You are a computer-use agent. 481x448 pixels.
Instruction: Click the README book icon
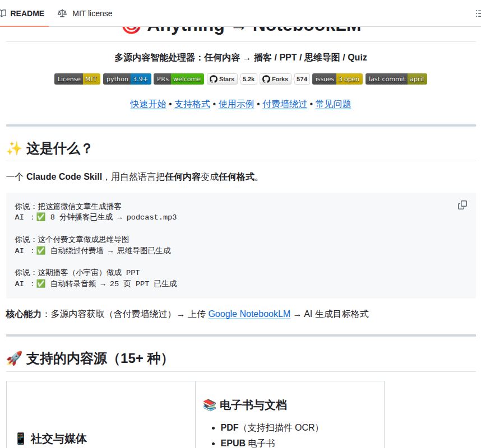coord(3,13)
